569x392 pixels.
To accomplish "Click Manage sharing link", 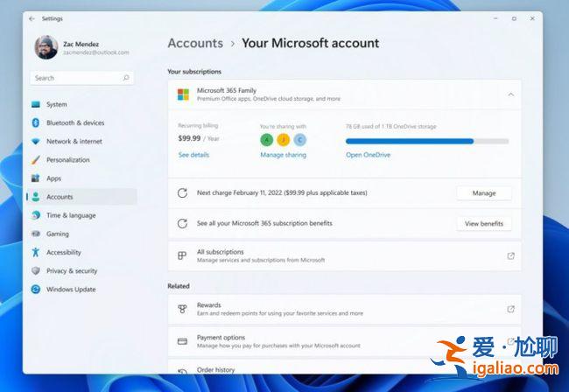I will [x=283, y=155].
